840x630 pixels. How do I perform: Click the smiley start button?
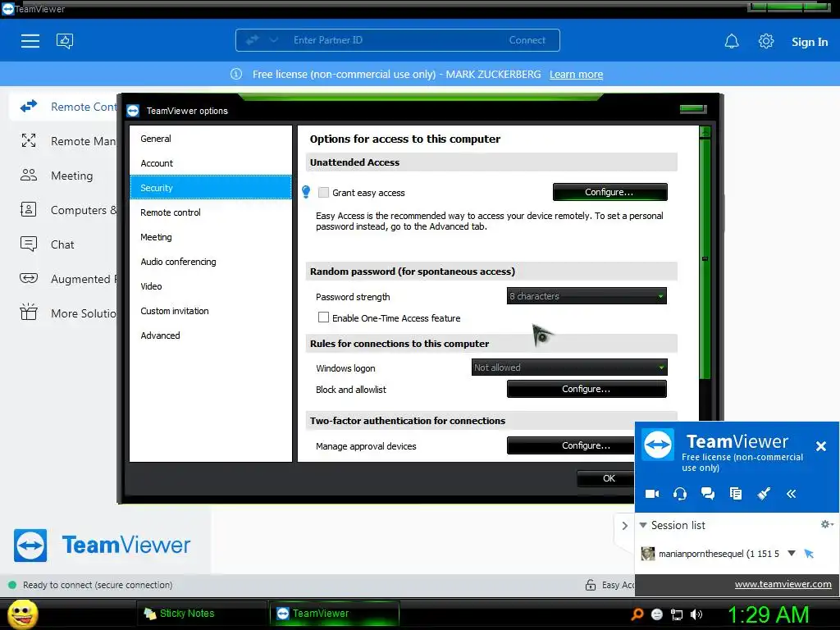click(22, 614)
